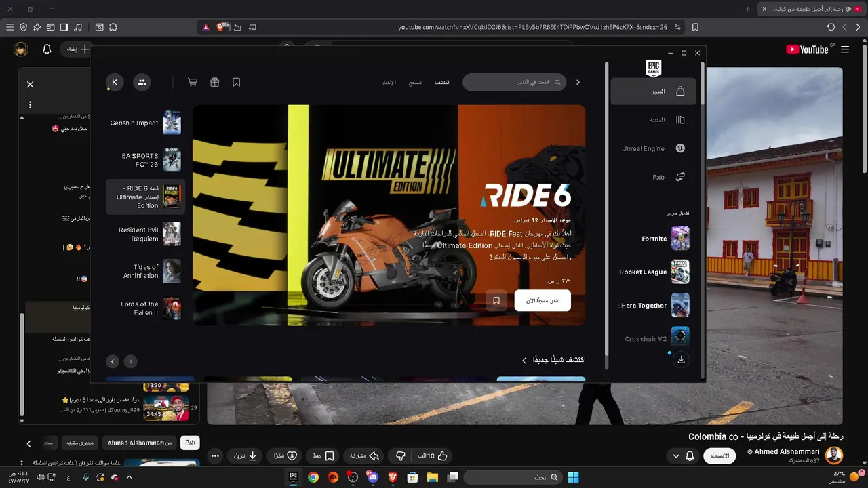Expand the subscription bell dropdown chevron
The image size is (868, 488).
click(x=676, y=456)
